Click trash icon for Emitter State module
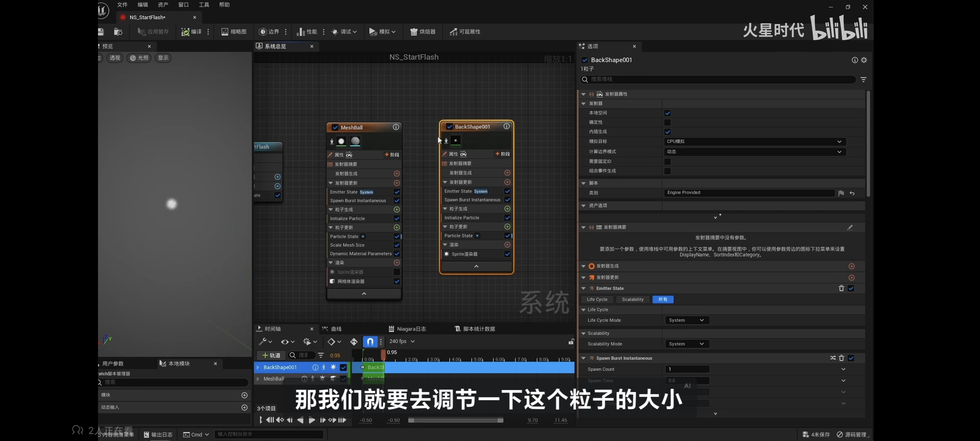This screenshot has width=980, height=441. 841,288
